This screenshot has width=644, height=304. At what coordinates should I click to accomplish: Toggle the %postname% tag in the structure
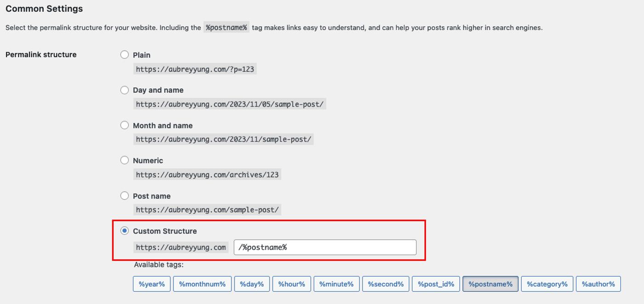tap(490, 284)
